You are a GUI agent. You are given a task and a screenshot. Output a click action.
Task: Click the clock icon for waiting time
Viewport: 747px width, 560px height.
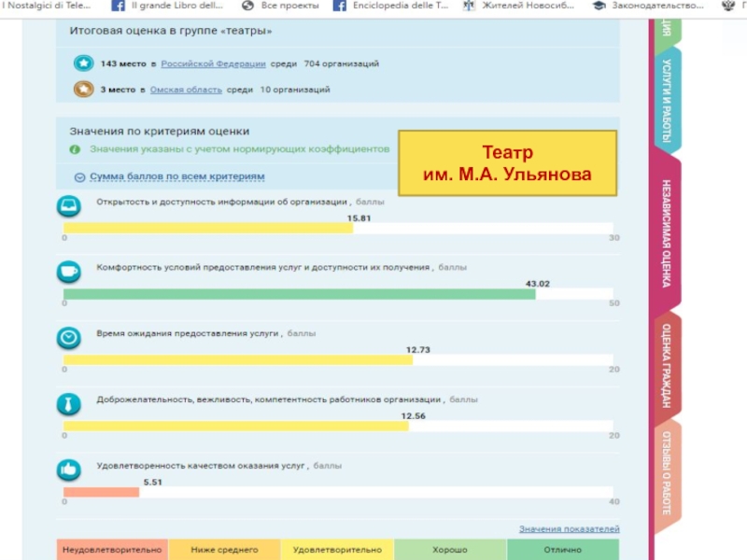pos(69,336)
